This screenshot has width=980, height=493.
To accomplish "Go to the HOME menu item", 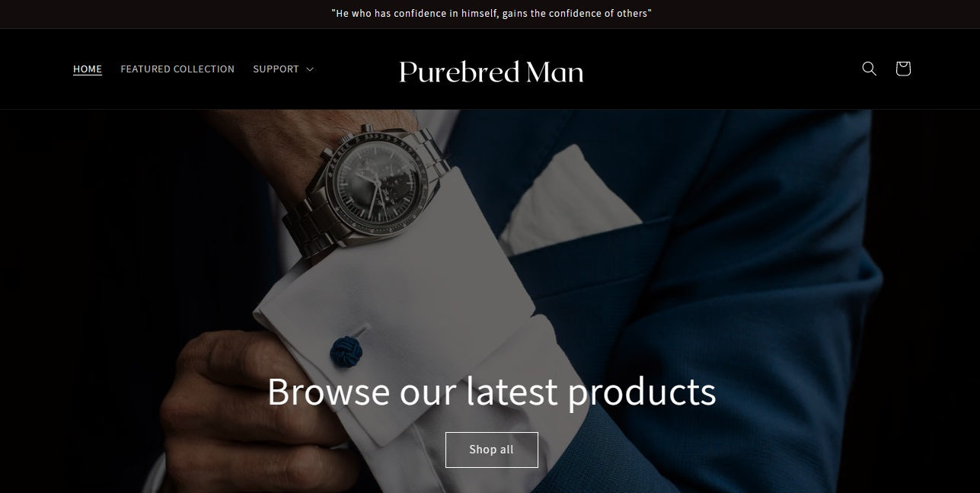I will pos(88,69).
